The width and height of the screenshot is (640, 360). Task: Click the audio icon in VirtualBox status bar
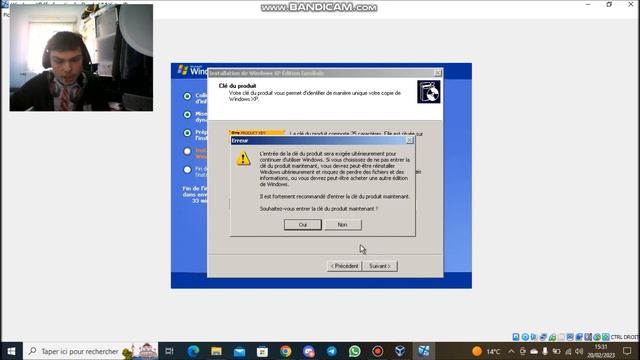pyautogui.click(x=533, y=337)
